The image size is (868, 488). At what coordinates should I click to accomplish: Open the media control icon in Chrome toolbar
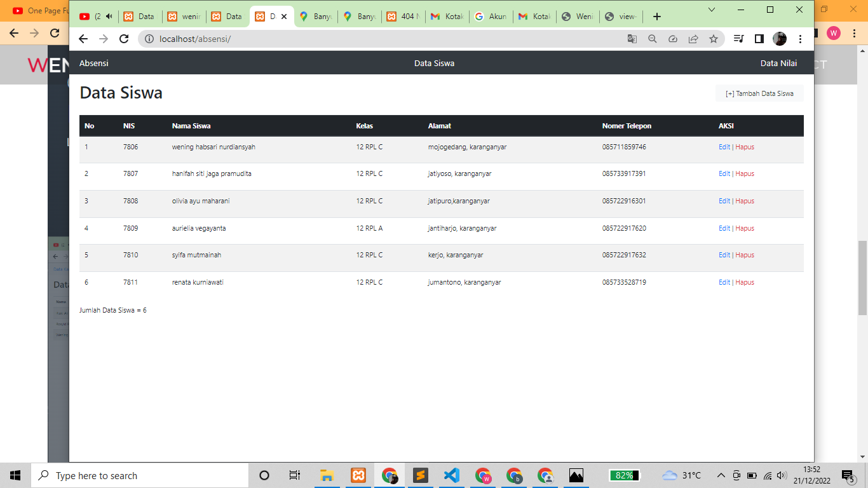[738, 39]
